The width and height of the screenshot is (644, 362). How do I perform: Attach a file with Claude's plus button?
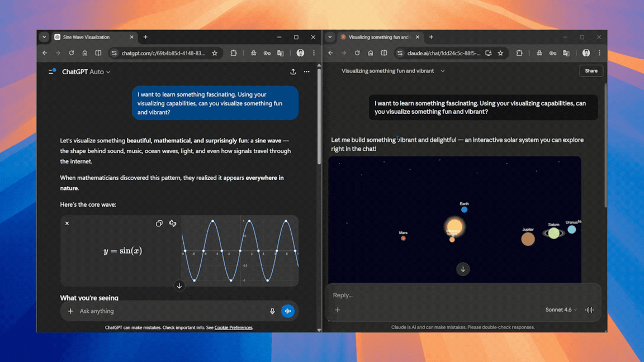[x=338, y=309]
